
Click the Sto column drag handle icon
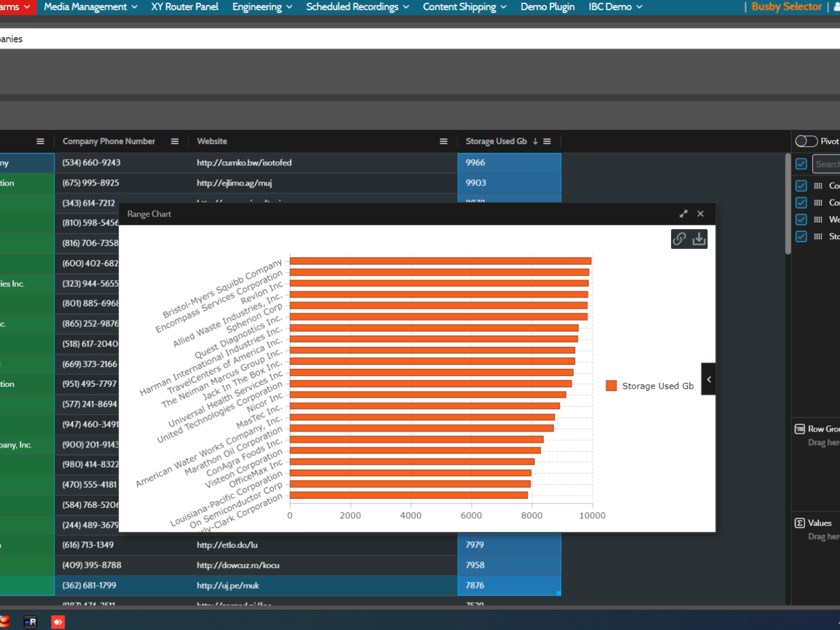click(x=818, y=237)
